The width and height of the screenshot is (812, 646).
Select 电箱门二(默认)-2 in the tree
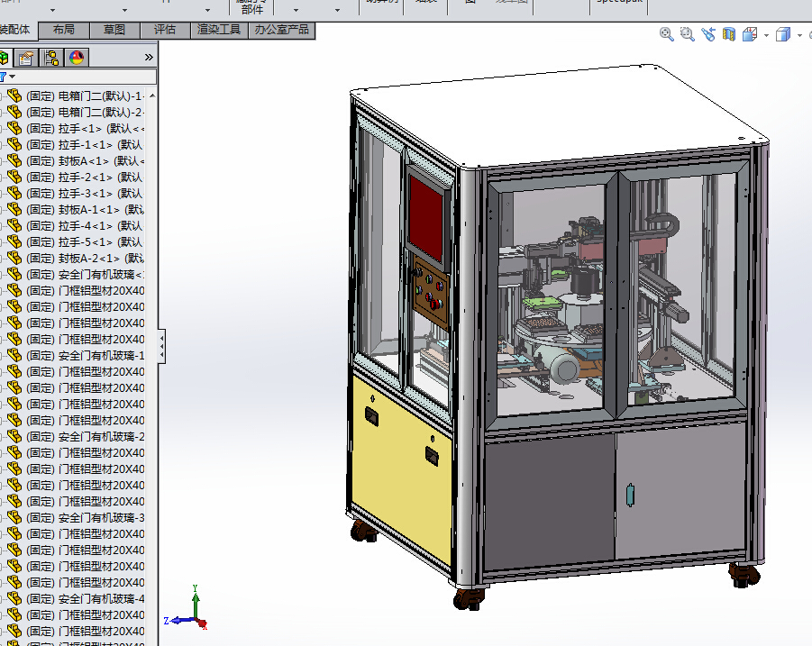(86, 113)
